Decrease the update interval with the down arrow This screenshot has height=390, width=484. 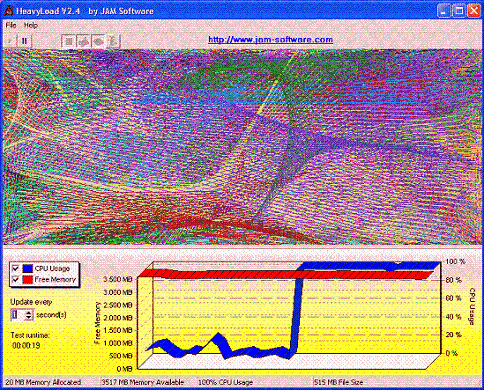(29, 317)
